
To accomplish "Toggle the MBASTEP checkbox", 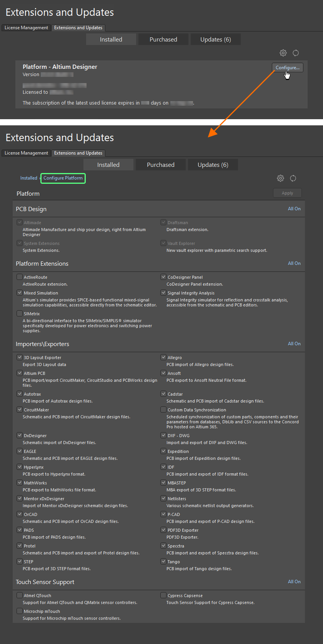I will coord(163,483).
